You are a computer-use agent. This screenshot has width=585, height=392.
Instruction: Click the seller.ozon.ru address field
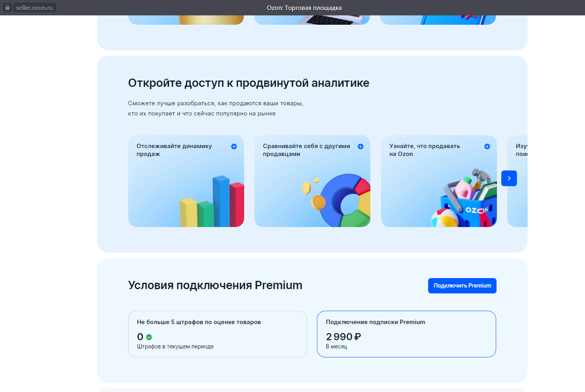point(34,8)
